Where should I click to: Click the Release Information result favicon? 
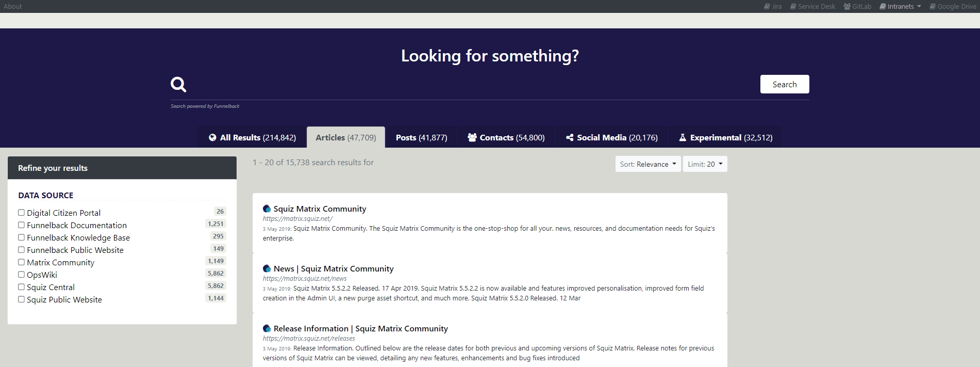(x=267, y=329)
